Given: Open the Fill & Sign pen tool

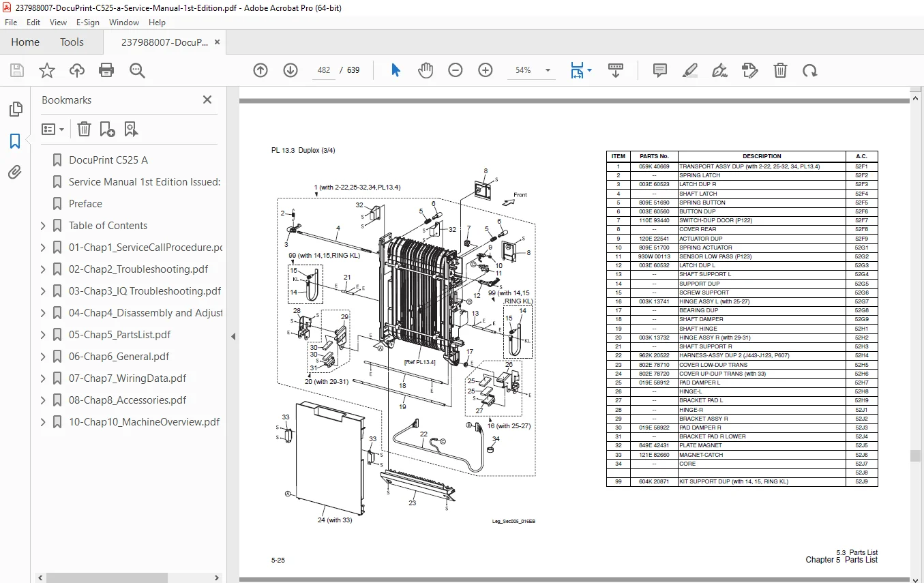Looking at the screenshot, I should point(719,70).
